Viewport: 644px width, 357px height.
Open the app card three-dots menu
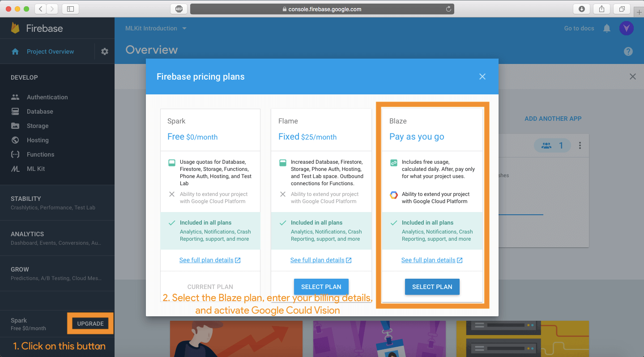tap(580, 145)
